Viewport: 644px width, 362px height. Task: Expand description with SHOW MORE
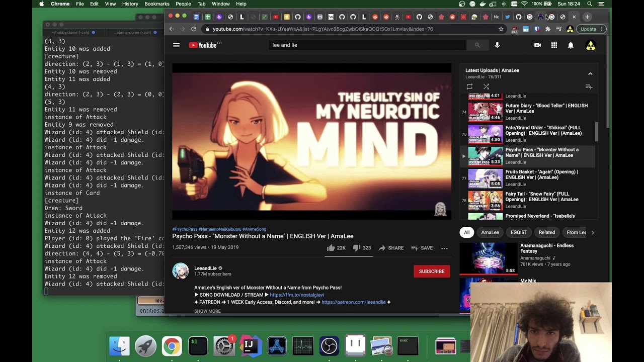[207, 311]
